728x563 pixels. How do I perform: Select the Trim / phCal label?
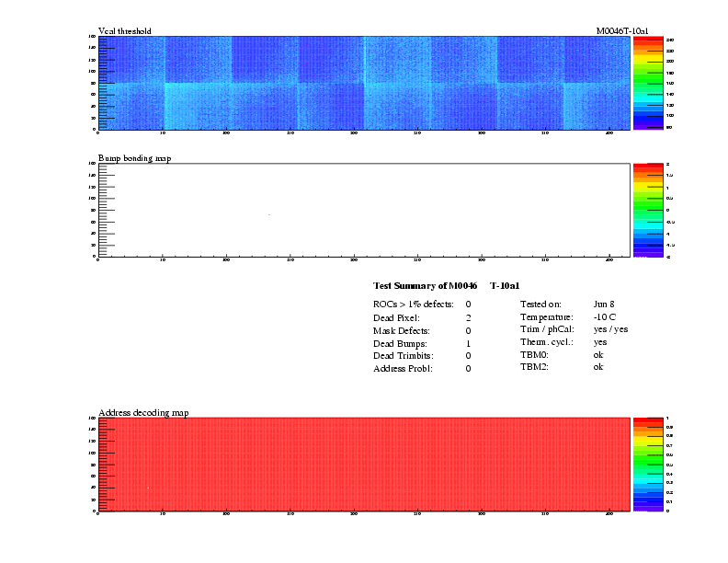tap(546, 329)
